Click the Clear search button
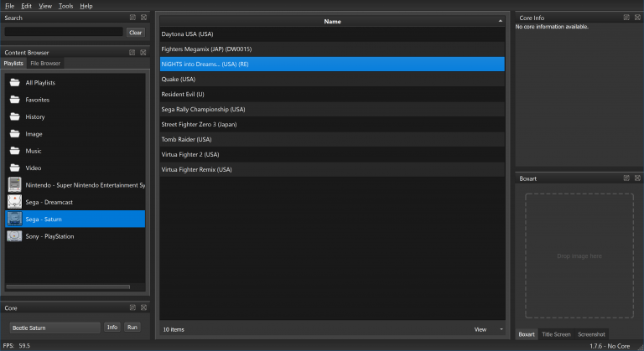Viewport: 644px width, 351px height. [x=135, y=32]
